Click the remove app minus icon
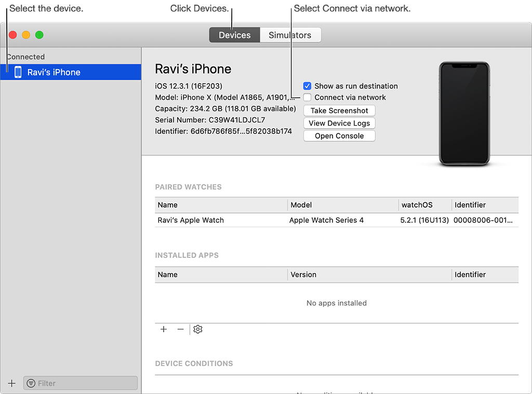Image resolution: width=532 pixels, height=394 pixels. click(x=180, y=329)
